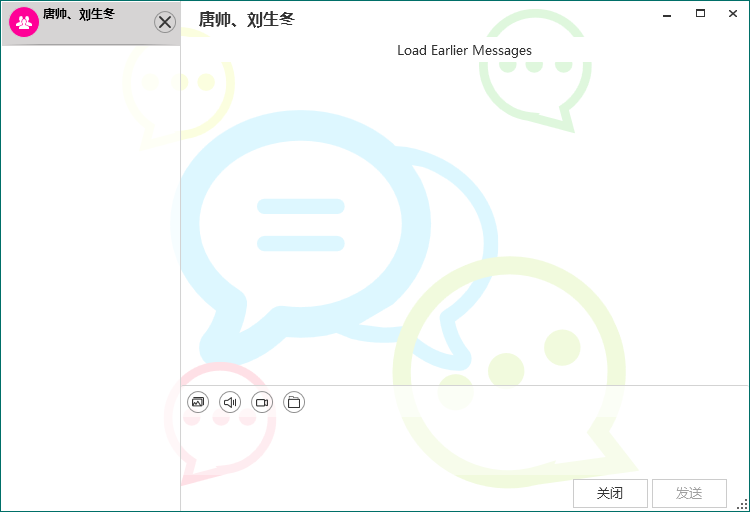Click the divider line above the toolbar icons
Image resolution: width=750 pixels, height=512 pixels.
[x=464, y=385]
